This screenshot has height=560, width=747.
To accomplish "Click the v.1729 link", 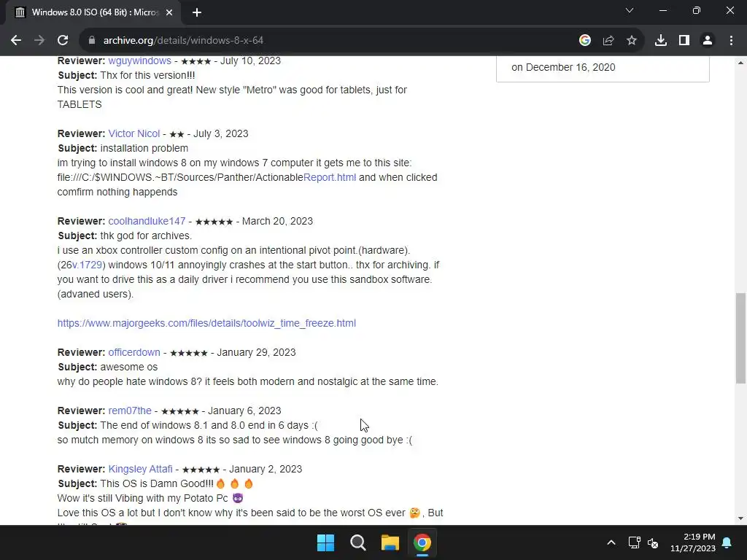I will (x=87, y=265).
